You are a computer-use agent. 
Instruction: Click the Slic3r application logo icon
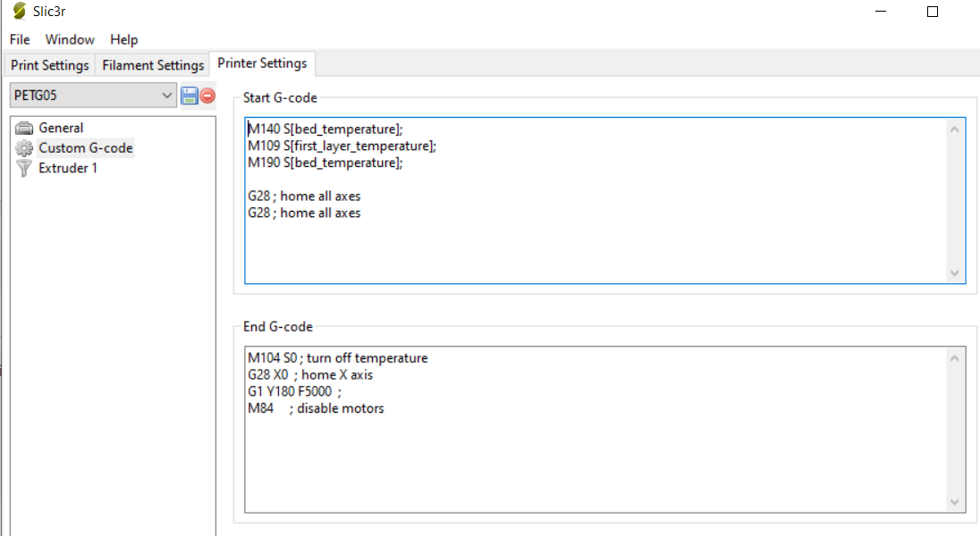point(19,12)
